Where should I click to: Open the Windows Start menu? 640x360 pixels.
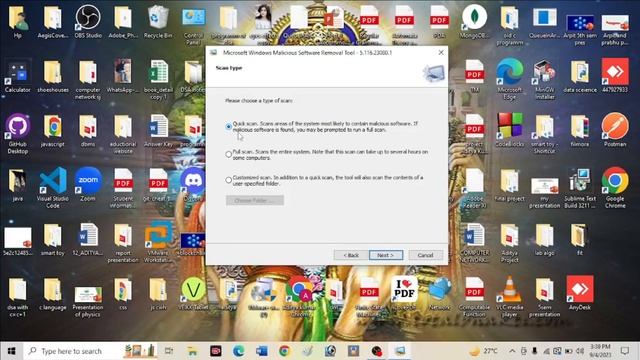coord(11,351)
